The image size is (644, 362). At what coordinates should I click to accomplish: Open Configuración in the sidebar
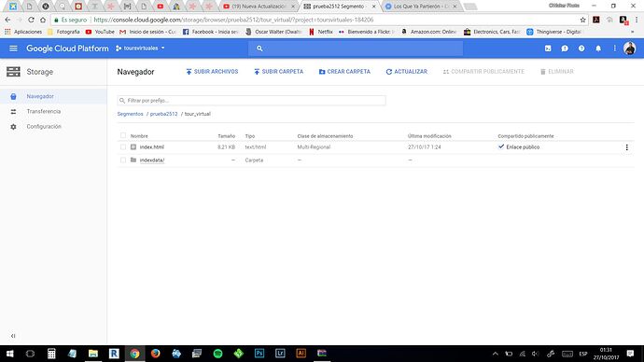(44, 127)
